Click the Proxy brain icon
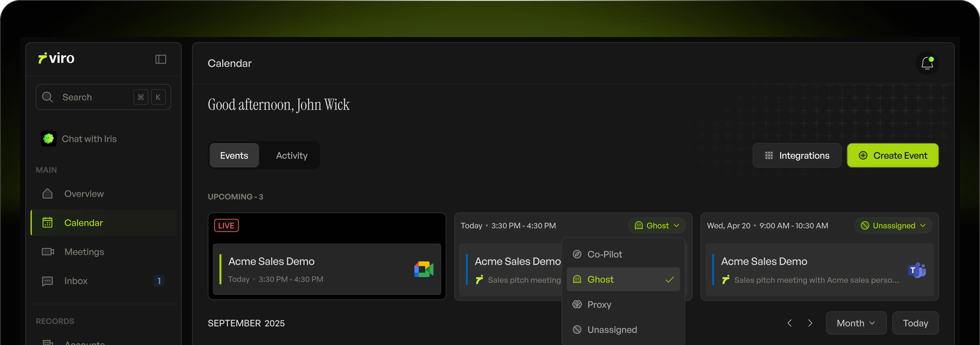 [577, 304]
